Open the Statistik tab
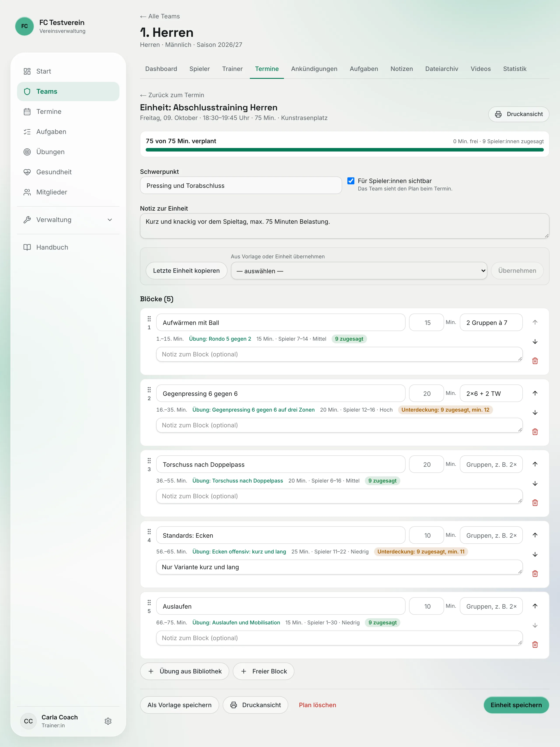 [x=514, y=69]
